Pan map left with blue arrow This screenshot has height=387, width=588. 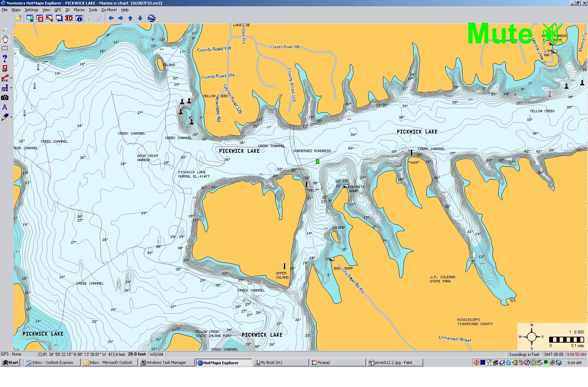click(x=111, y=18)
